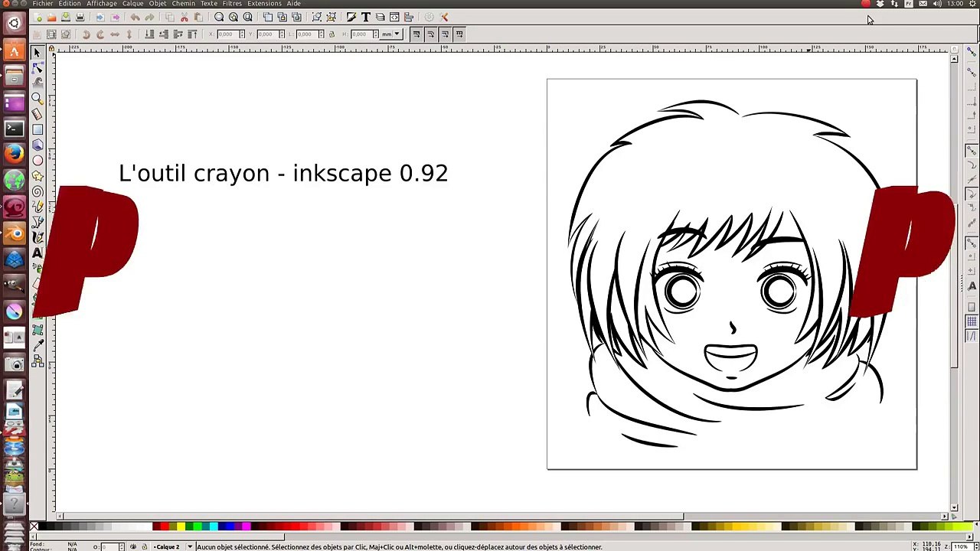Viewport: 980px width, 551px height.
Task: Click the Import icon
Action: (x=100, y=17)
